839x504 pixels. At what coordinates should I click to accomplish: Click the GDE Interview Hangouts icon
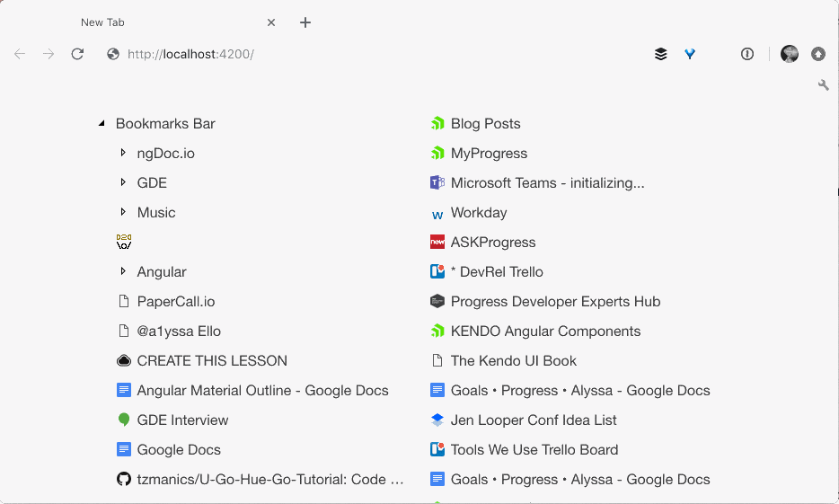[124, 420]
